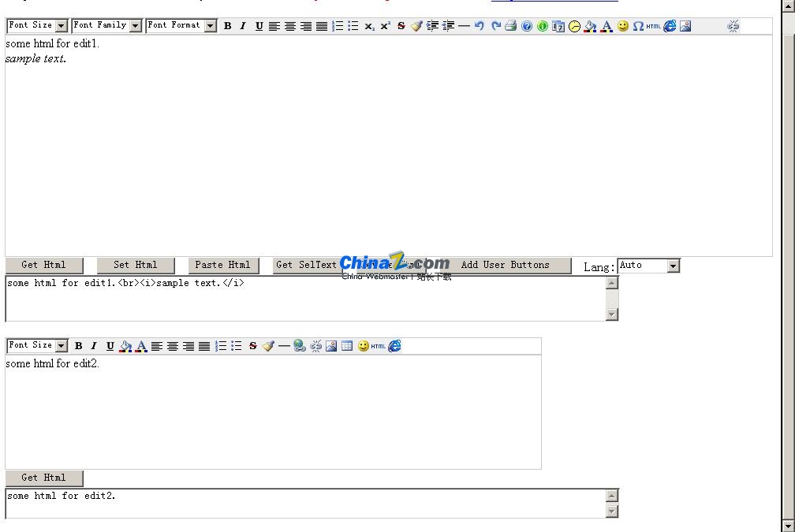Insert horizontal rule in edit1 editor
Screen dimensions: 795x532
(464, 26)
